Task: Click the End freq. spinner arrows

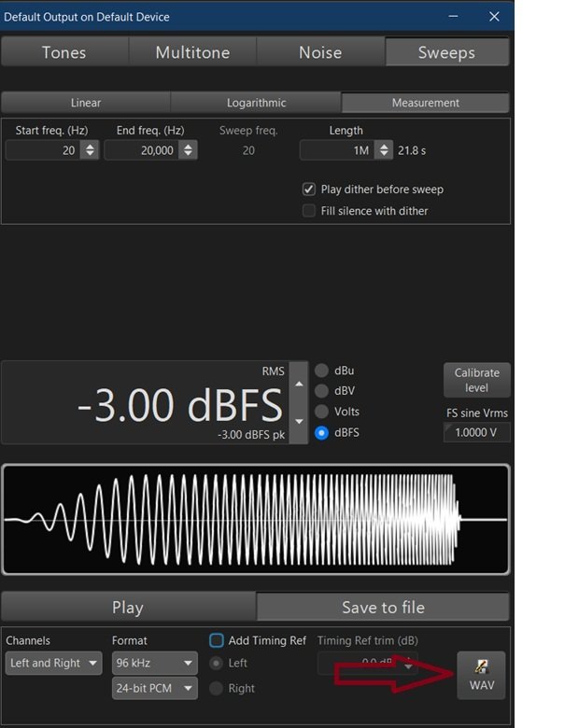Action: (x=188, y=149)
